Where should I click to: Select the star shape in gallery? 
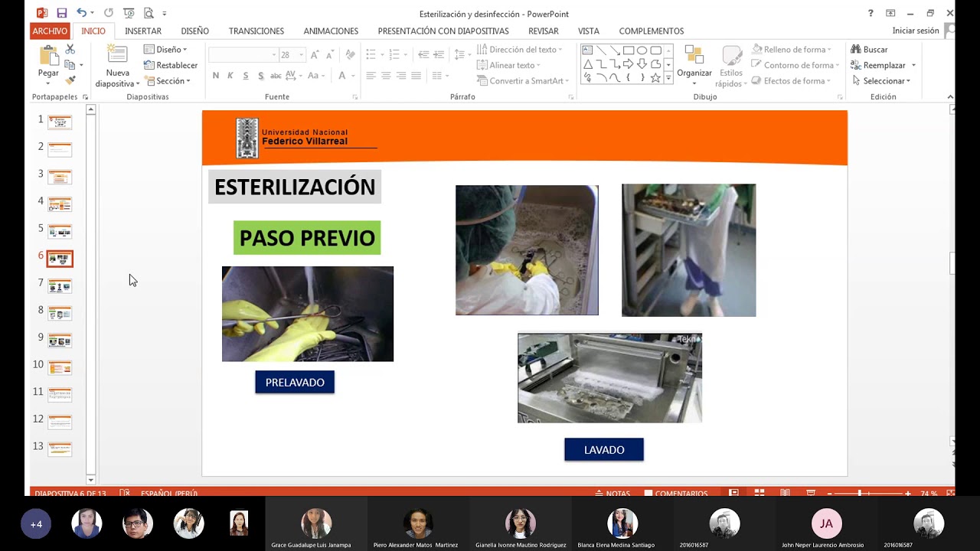click(655, 77)
